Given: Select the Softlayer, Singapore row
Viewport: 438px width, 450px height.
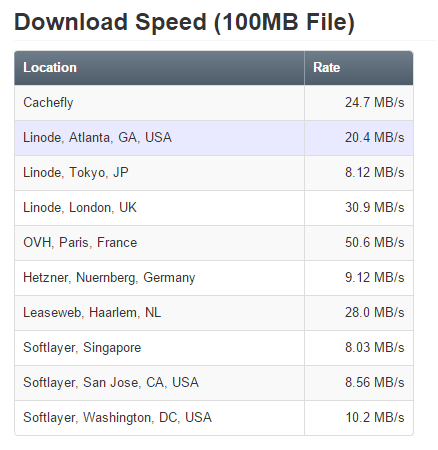Looking at the screenshot, I should 214,348.
